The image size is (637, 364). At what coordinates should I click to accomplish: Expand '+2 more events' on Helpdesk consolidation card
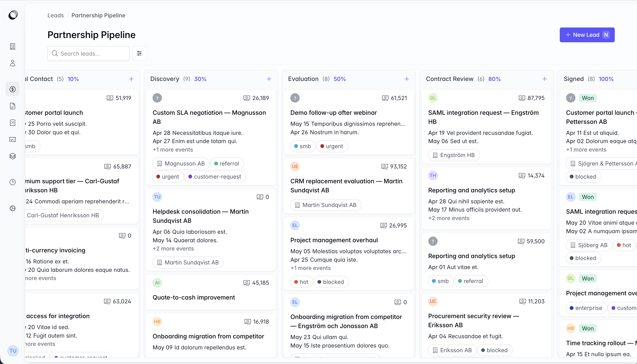[x=173, y=249]
